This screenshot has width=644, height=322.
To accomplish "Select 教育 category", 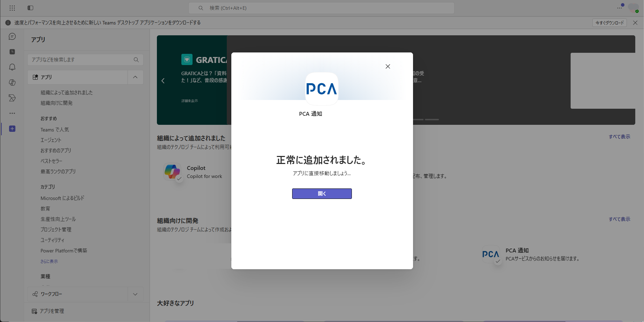I will click(x=45, y=209).
